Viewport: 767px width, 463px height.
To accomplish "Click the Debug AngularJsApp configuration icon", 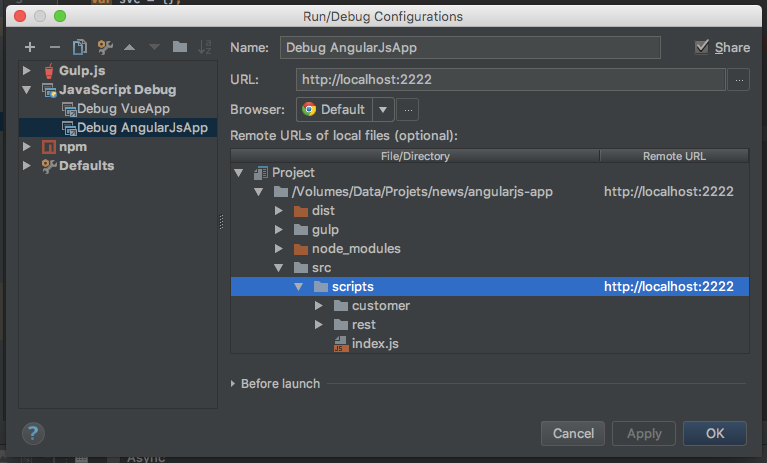I will pyautogui.click(x=69, y=128).
